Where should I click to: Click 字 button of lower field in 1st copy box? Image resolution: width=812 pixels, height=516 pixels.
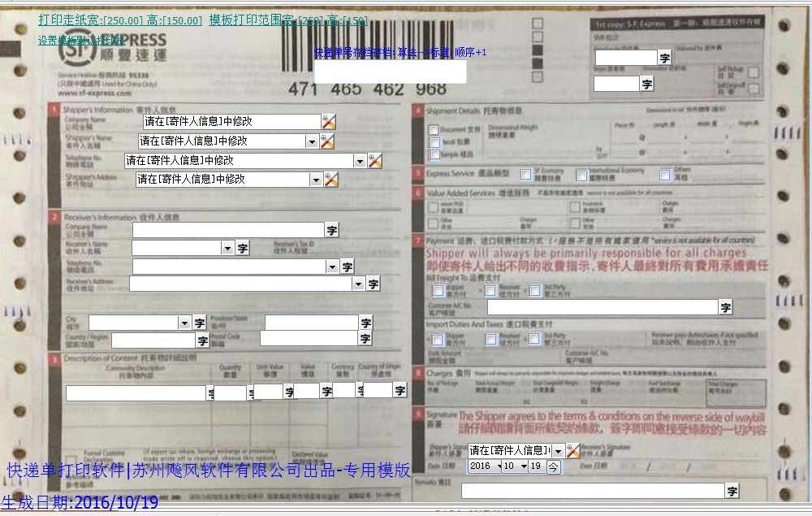646,84
